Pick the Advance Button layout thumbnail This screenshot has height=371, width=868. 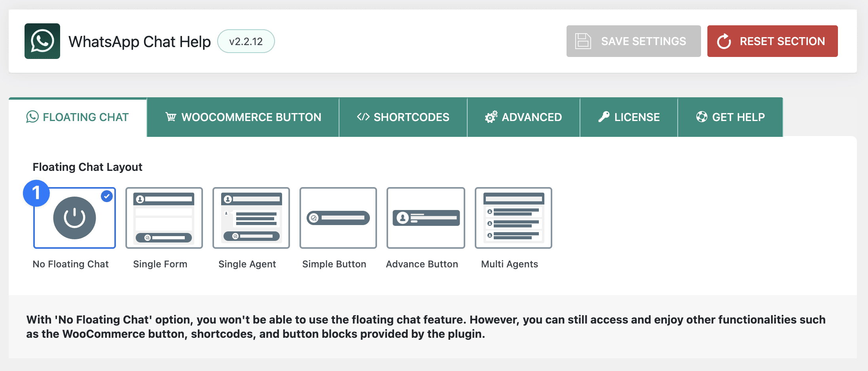click(426, 218)
